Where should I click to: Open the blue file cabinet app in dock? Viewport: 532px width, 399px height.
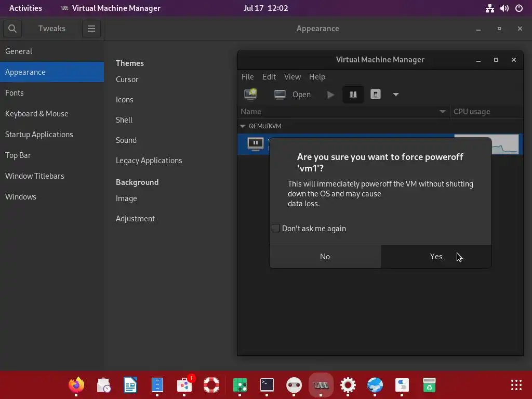point(157,385)
